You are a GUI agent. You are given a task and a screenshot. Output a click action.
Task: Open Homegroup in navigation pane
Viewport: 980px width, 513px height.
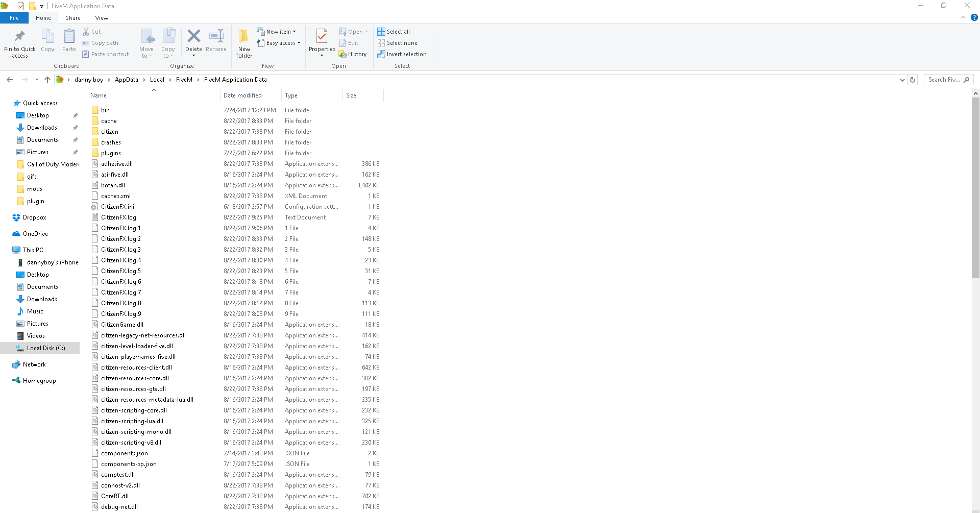coord(39,381)
